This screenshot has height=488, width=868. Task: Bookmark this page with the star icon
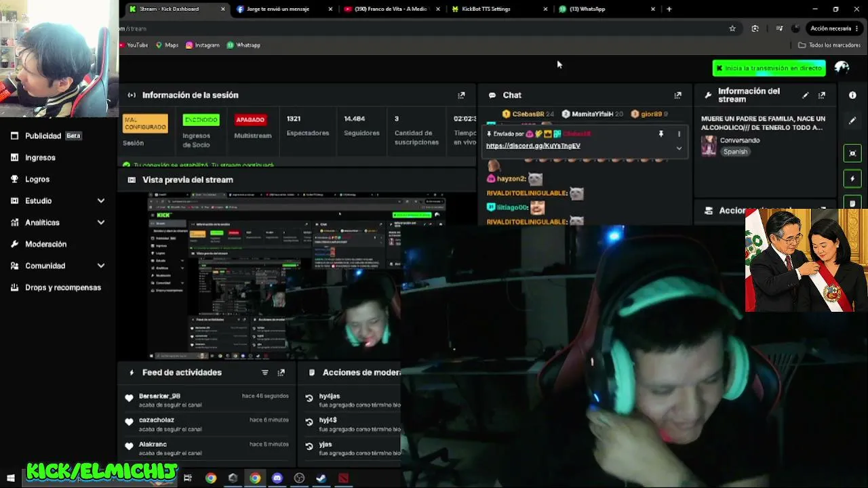point(732,28)
